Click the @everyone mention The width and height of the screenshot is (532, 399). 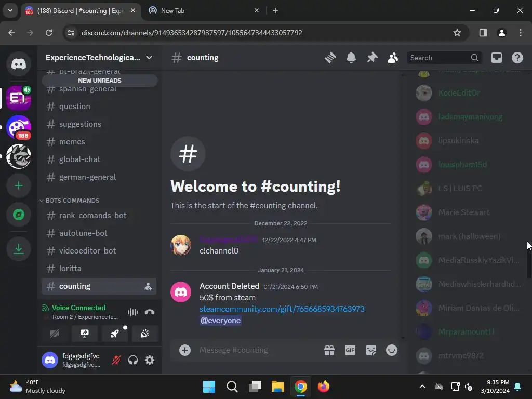[x=220, y=321]
